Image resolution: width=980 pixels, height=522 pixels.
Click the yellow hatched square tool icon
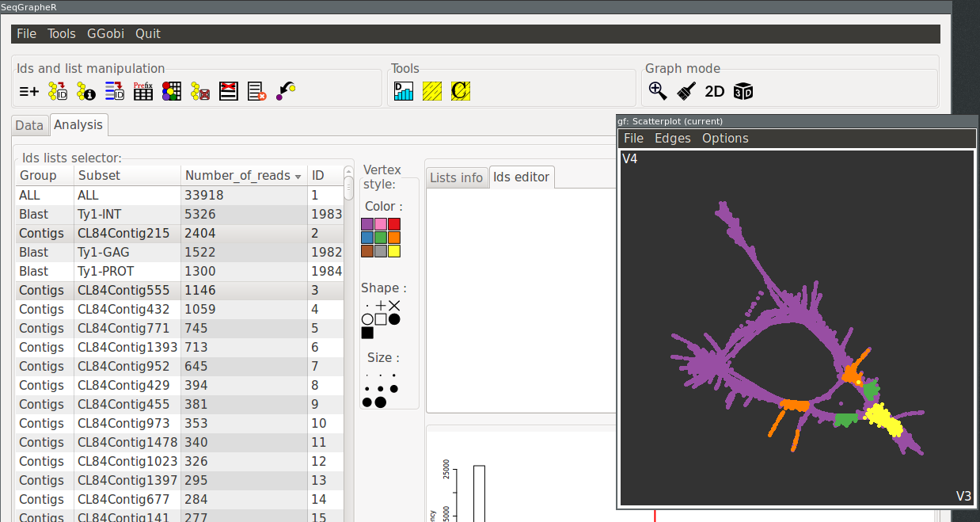(x=432, y=92)
